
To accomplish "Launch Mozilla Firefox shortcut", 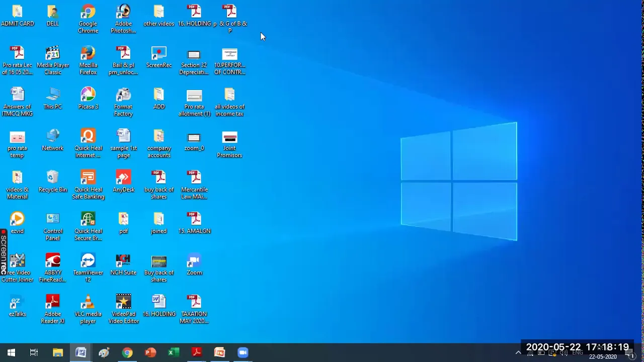I will [88, 61].
